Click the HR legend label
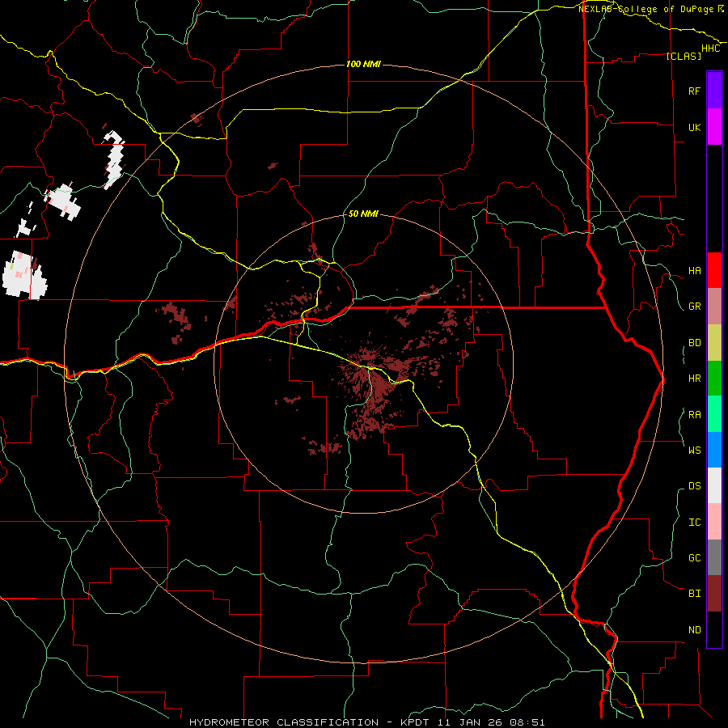This screenshot has width=728, height=728. (x=694, y=379)
